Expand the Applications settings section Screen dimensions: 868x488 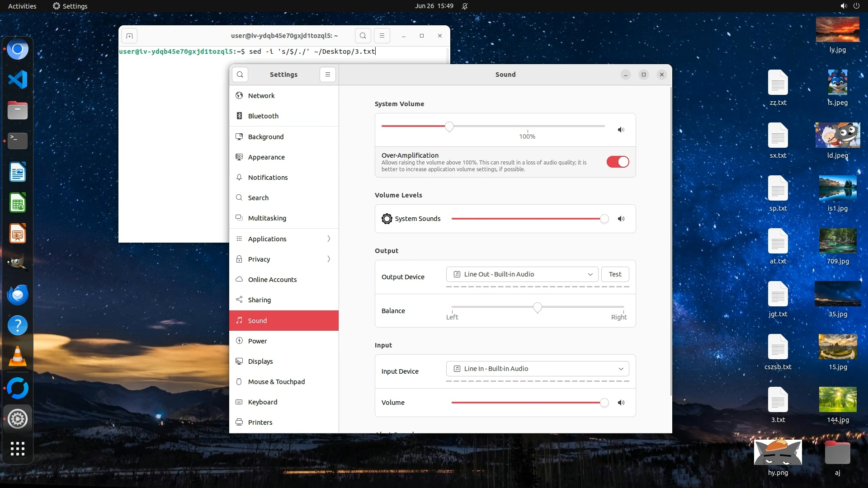tap(284, 239)
